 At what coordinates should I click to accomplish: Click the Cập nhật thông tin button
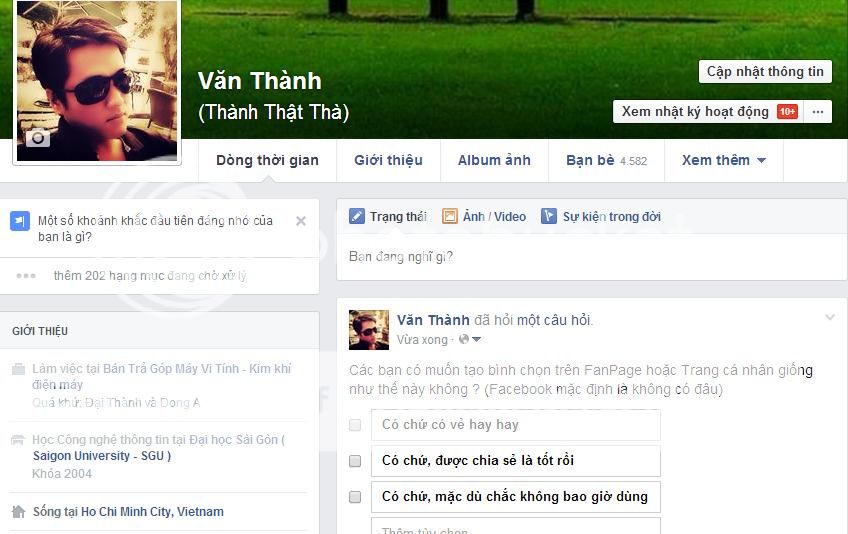pos(765,71)
